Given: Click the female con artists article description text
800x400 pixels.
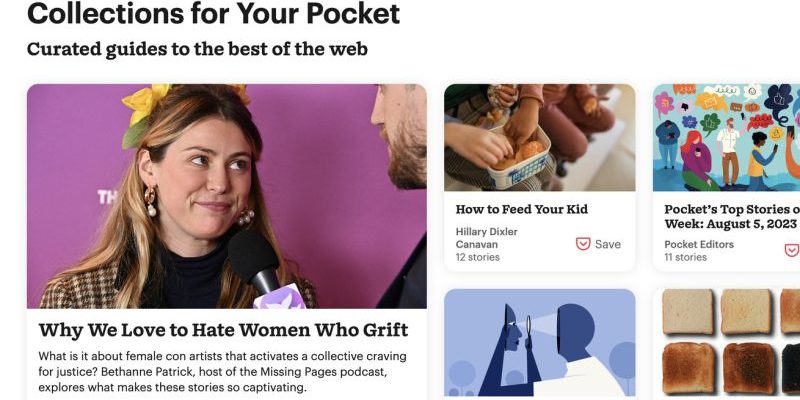Looking at the screenshot, I should click(x=222, y=371).
